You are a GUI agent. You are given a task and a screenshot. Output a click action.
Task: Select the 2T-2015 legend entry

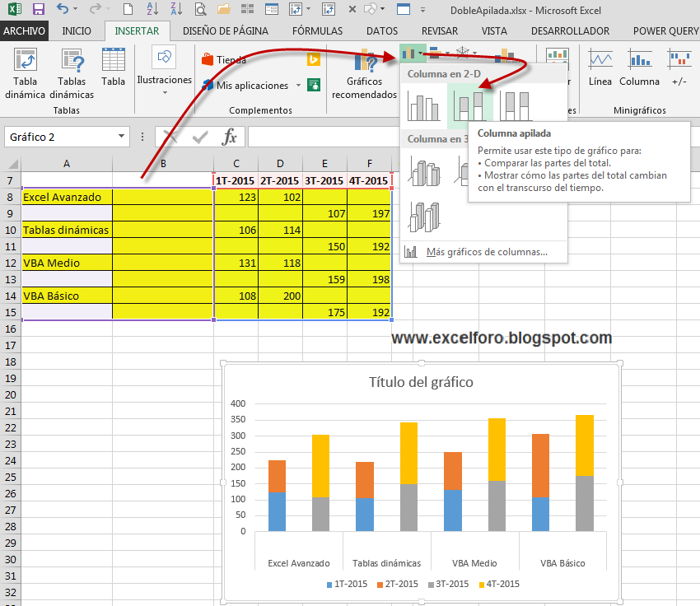[x=398, y=584]
